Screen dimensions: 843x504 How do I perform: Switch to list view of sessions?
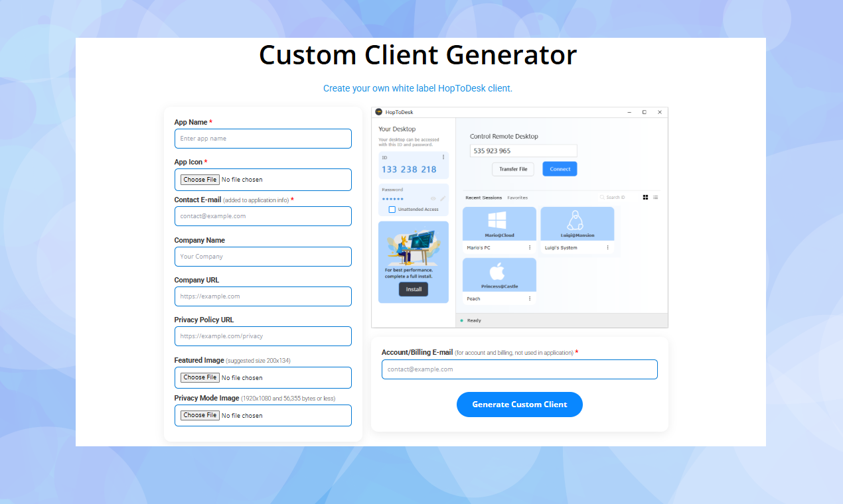pos(656,197)
